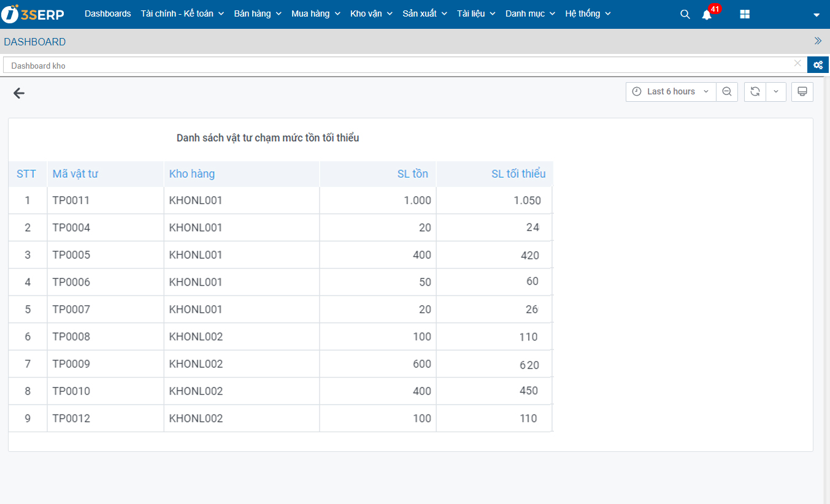Expand the refresh interval dropdown arrow
830x504 pixels.
pyautogui.click(x=776, y=92)
